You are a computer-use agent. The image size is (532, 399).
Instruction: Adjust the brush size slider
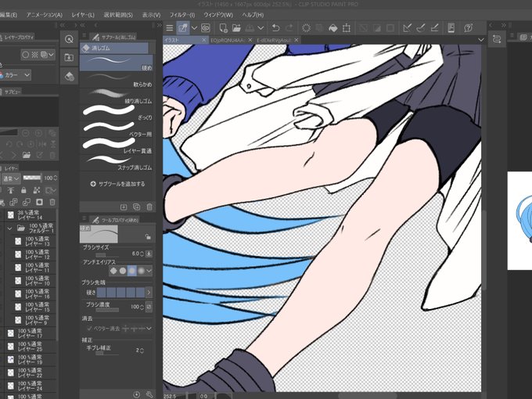click(x=107, y=255)
